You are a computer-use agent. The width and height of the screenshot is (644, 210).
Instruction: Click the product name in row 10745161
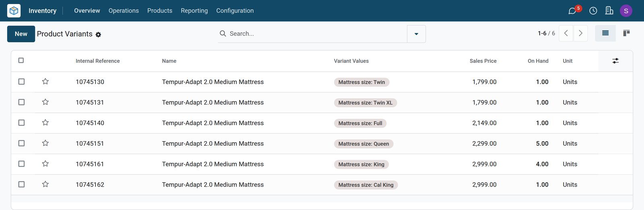213,164
